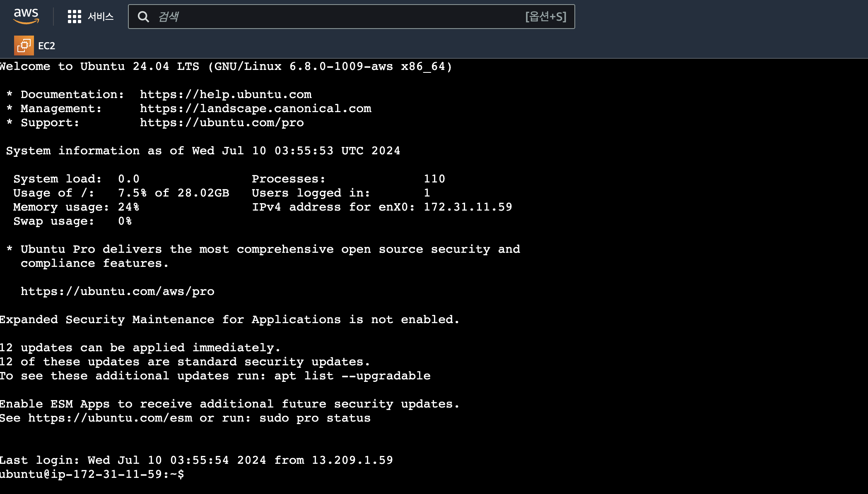This screenshot has height=494, width=868.
Task: Open the 서비스 menu label
Action: (101, 17)
